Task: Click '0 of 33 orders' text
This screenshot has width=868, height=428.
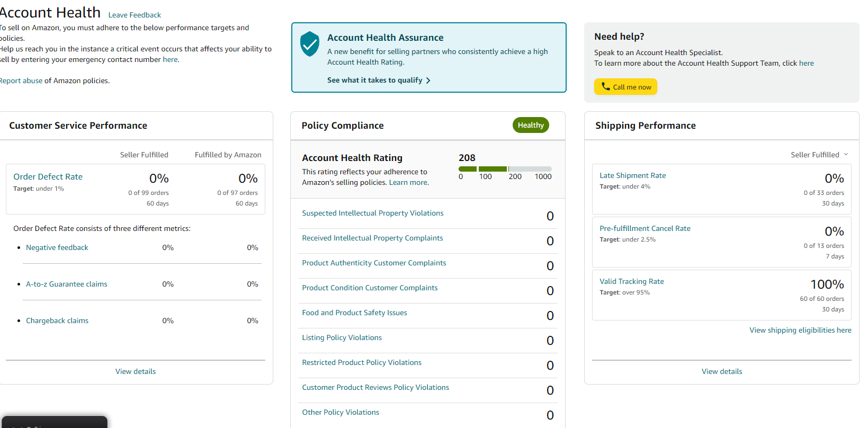Action: [x=824, y=193]
